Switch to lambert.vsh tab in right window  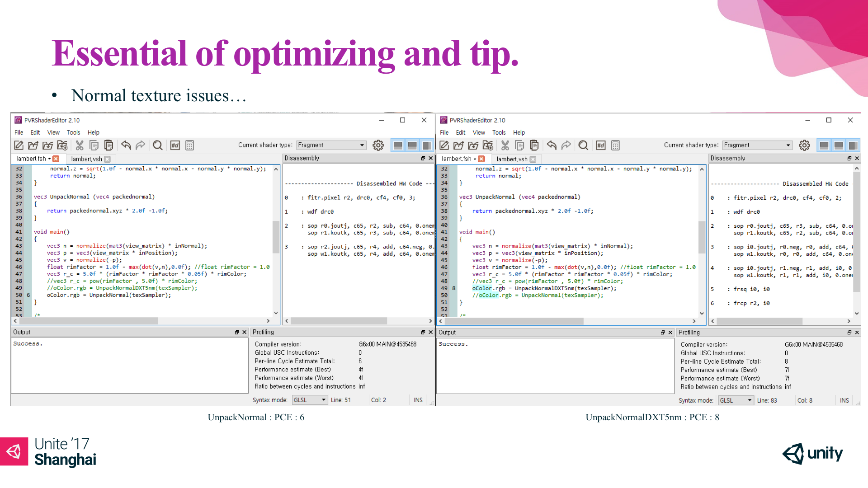[x=512, y=159]
